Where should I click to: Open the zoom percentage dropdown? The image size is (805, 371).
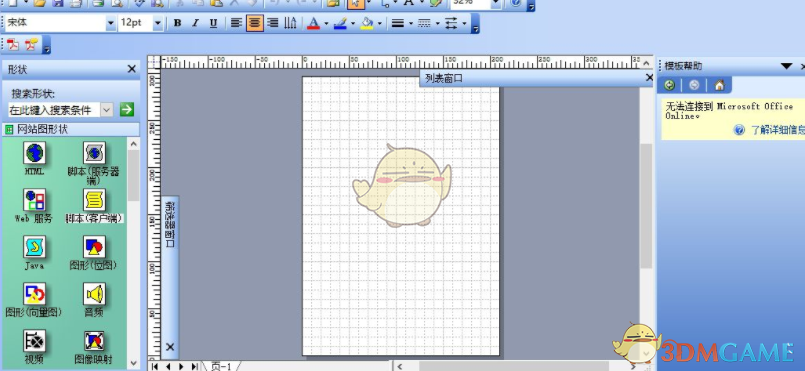(495, 3)
